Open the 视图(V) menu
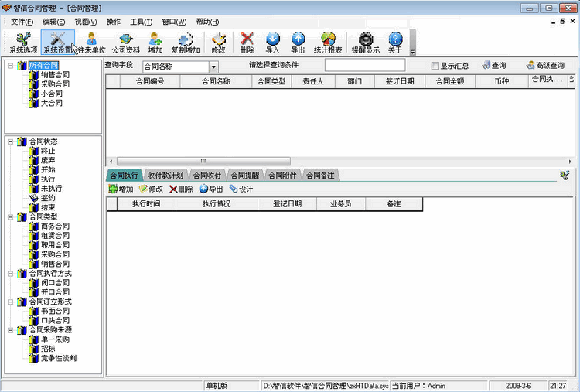This screenshot has width=580, height=392. tap(85, 22)
